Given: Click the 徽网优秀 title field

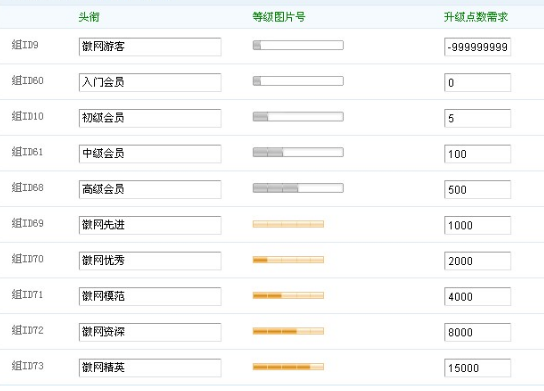Looking at the screenshot, I should [150, 261].
